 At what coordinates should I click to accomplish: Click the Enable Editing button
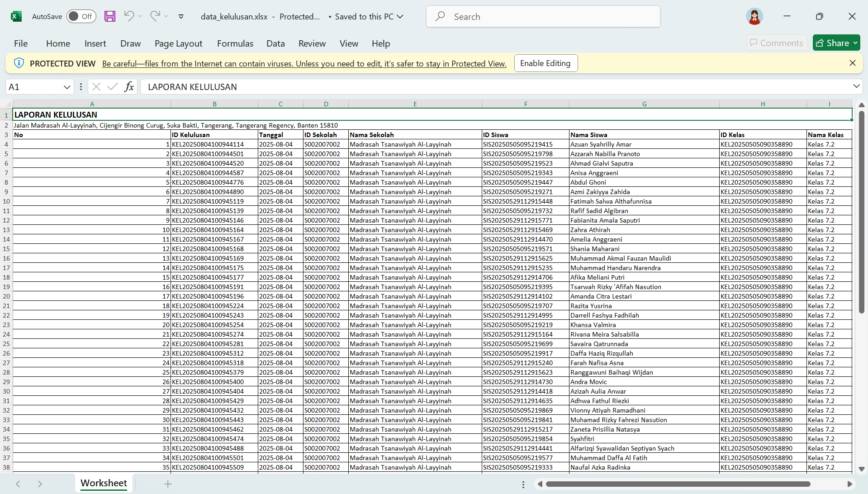point(545,63)
